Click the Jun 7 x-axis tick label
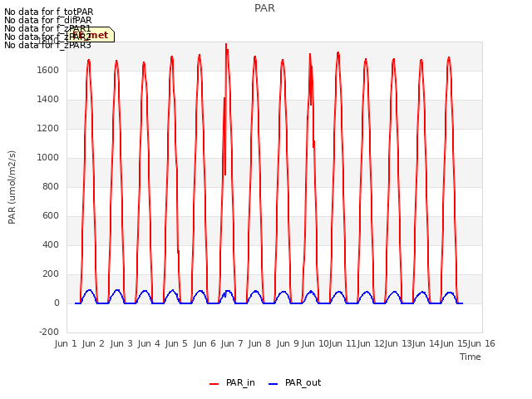 (x=232, y=343)
